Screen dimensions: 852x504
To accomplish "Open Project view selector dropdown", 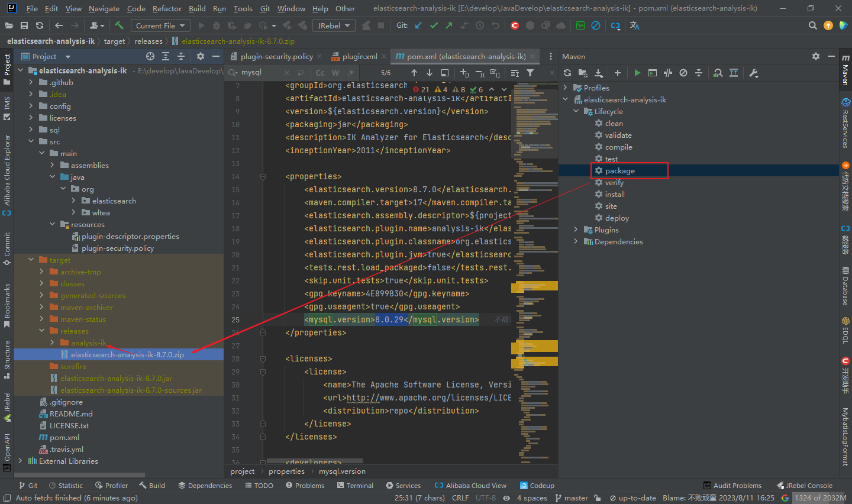I will 46,56.
